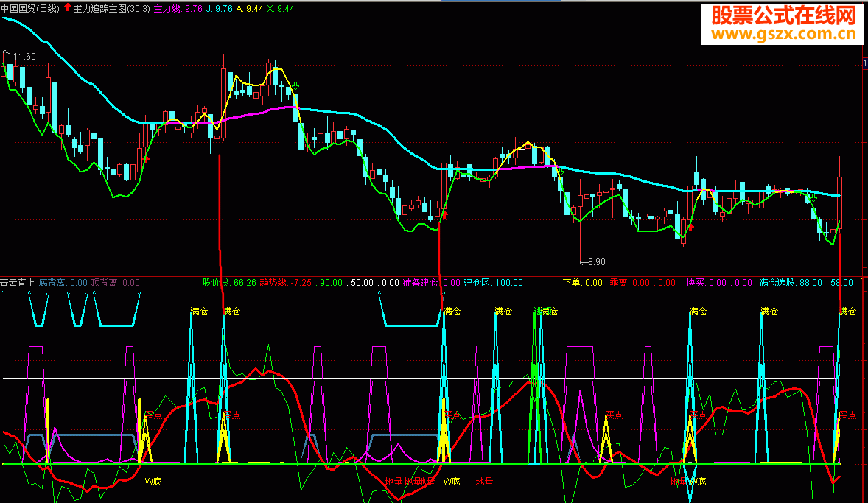
Task: Click the magenta 快买 readout
Action: pos(719,283)
